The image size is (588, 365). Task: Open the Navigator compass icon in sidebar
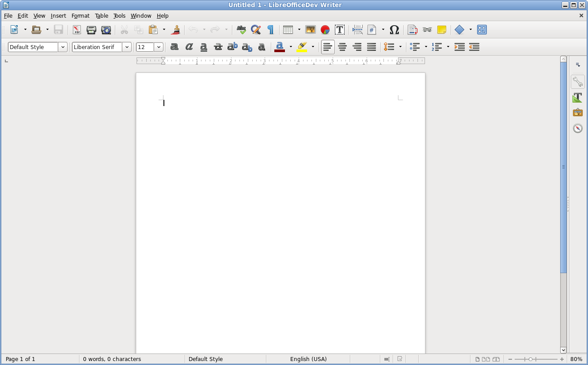tap(577, 129)
